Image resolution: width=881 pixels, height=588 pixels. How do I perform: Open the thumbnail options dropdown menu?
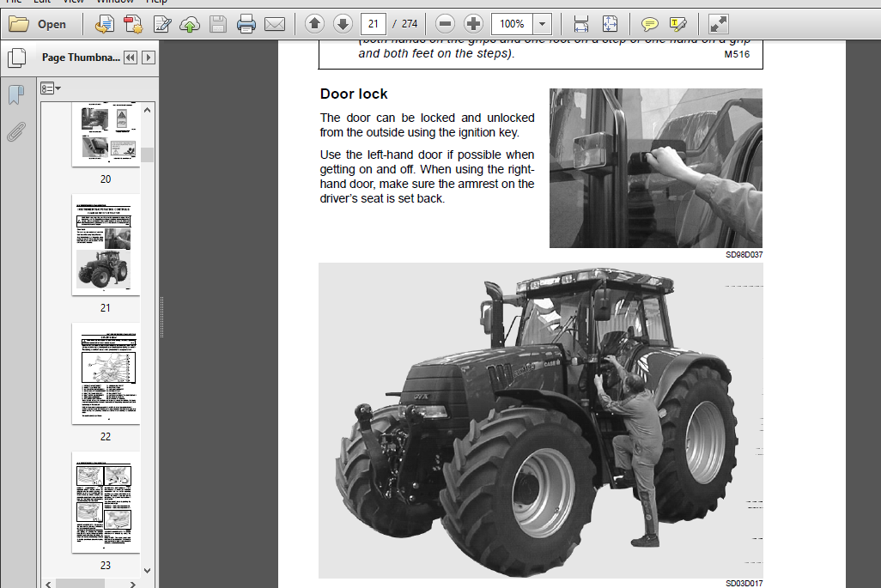pos(50,88)
